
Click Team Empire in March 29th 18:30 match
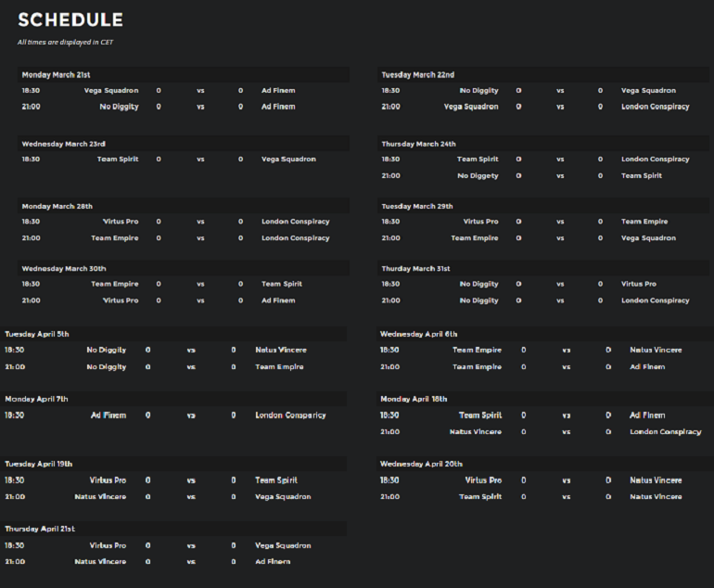pos(644,222)
